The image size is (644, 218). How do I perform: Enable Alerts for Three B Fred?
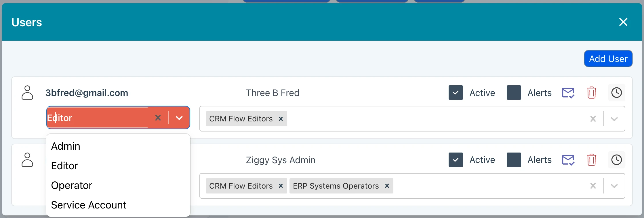click(x=514, y=93)
